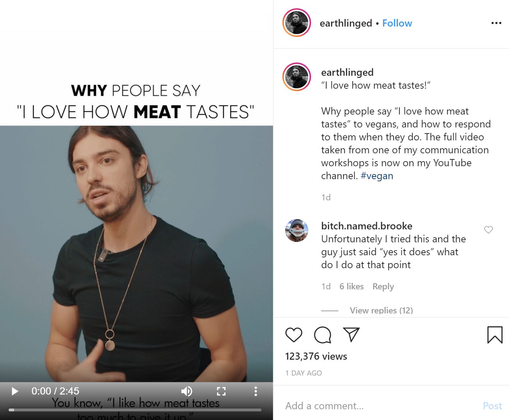The image size is (509, 420).
Task: Enter fullscreen video mode
Action: (221, 391)
